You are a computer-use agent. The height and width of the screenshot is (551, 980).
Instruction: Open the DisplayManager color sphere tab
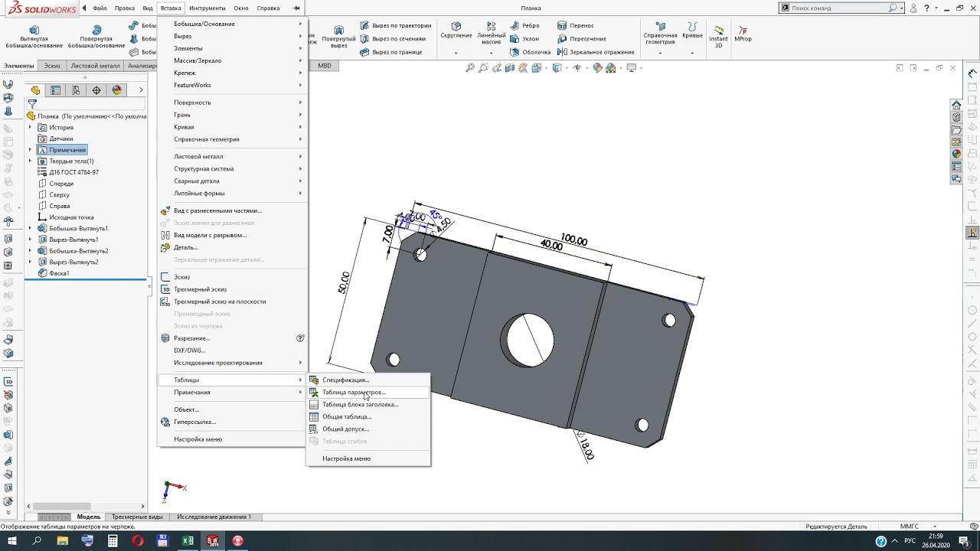tap(116, 90)
